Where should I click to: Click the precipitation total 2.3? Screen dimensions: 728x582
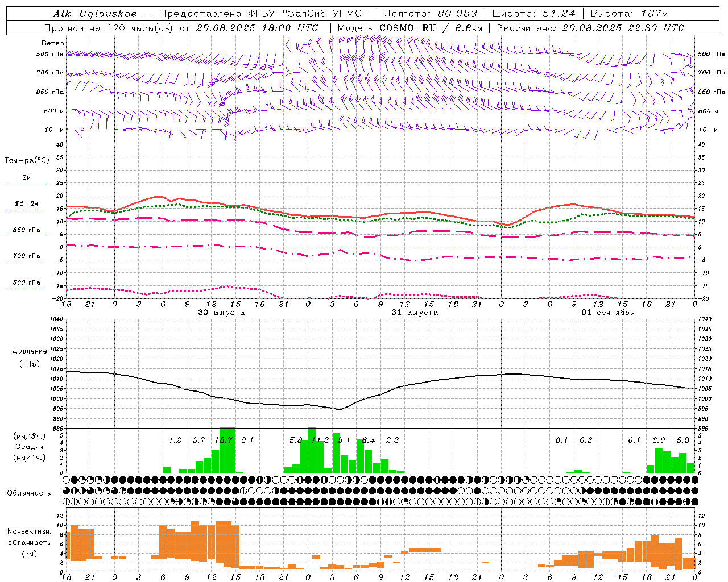tap(392, 440)
